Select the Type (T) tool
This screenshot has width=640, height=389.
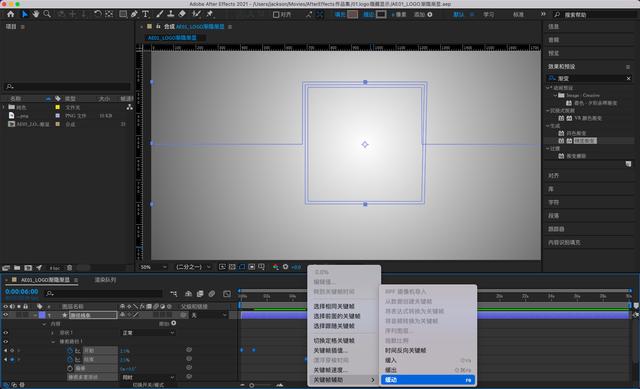(146, 14)
